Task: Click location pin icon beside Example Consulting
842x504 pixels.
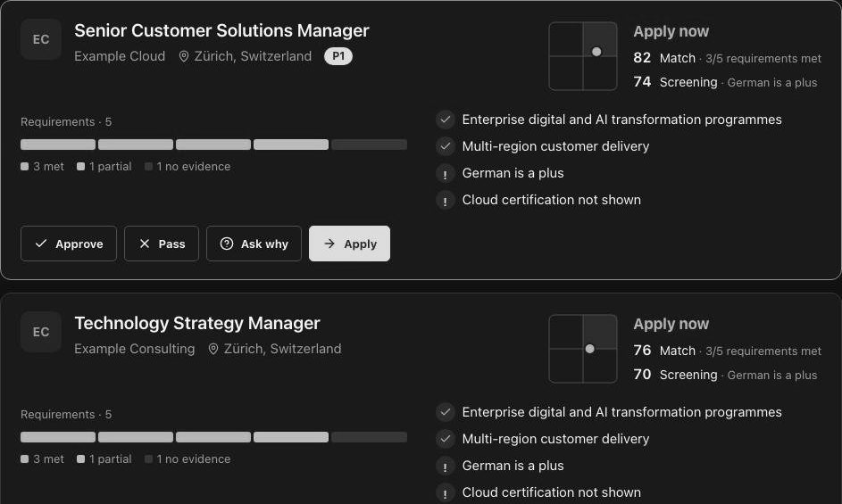Action: click(213, 349)
